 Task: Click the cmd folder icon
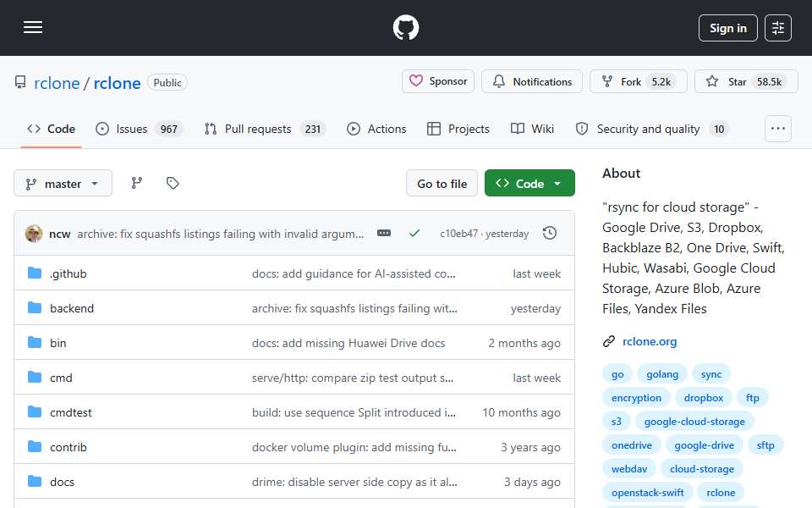(35, 378)
